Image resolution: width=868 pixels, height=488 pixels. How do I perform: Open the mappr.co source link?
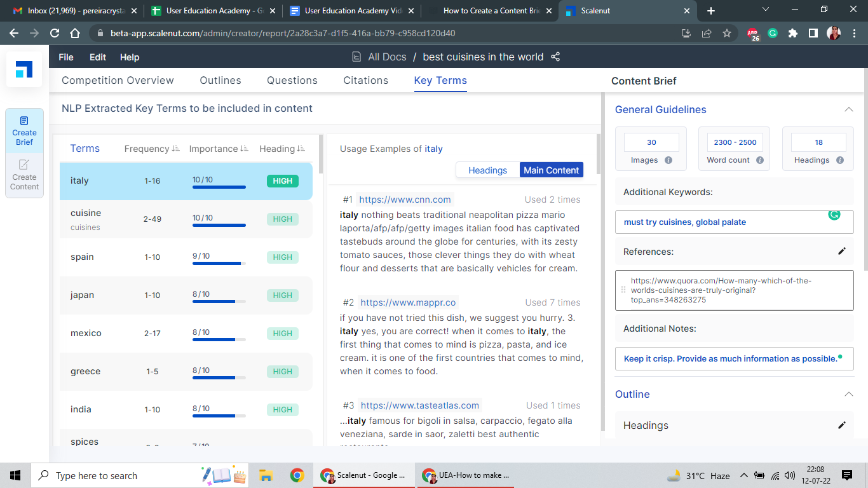408,302
